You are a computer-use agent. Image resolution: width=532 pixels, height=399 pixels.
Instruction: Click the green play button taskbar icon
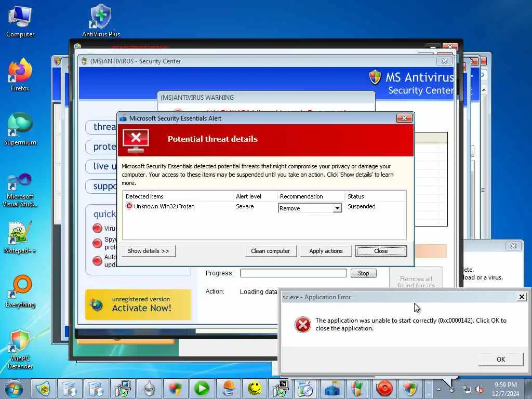[202, 389]
